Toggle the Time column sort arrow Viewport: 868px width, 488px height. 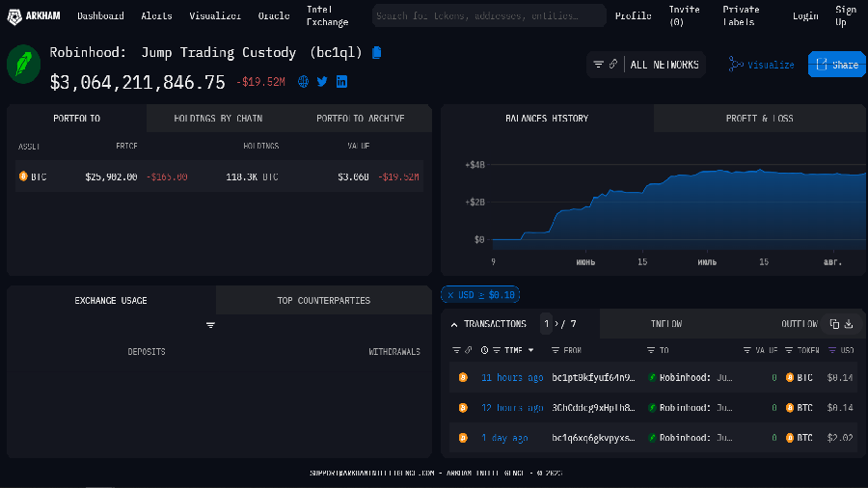530,350
